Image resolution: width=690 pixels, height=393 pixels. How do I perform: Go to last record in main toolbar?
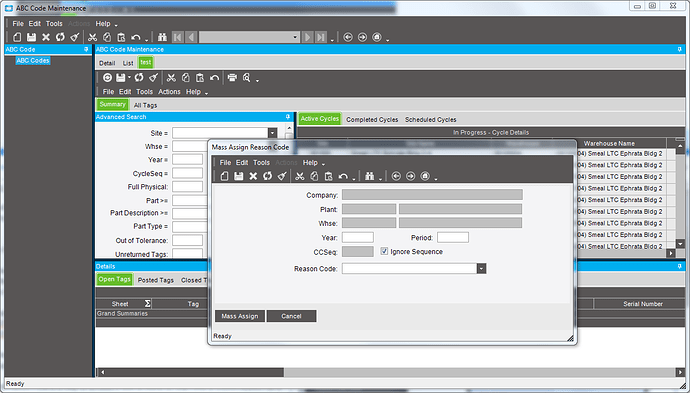pos(321,37)
